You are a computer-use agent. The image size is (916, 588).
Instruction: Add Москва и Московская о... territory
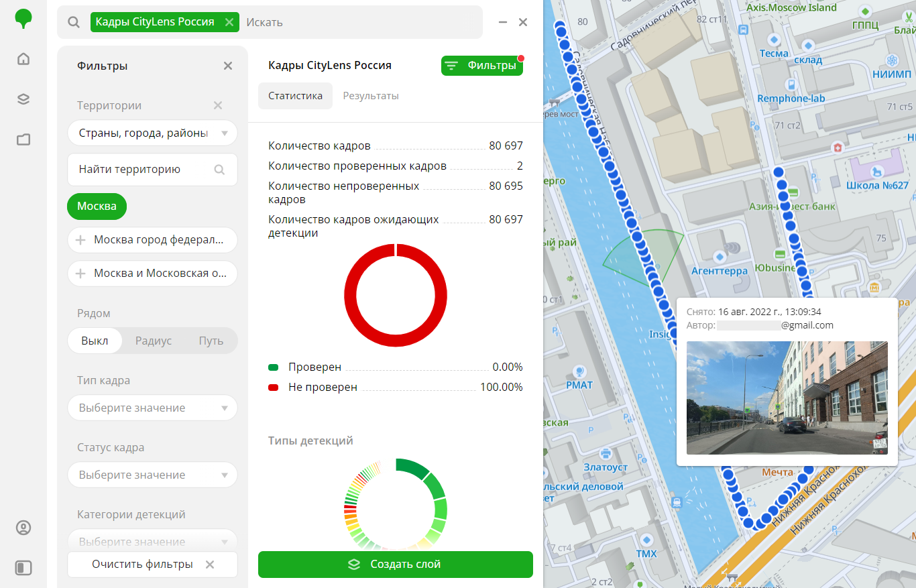pyautogui.click(x=152, y=273)
